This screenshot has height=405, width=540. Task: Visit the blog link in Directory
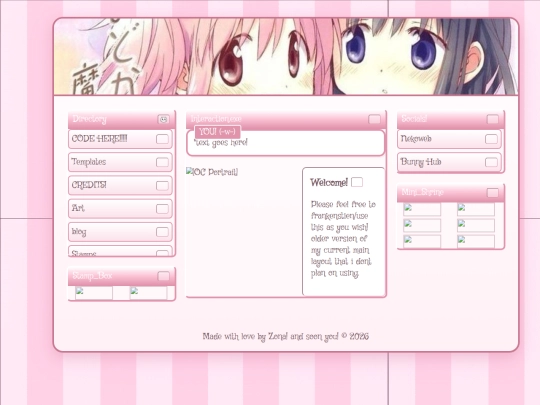click(x=120, y=232)
